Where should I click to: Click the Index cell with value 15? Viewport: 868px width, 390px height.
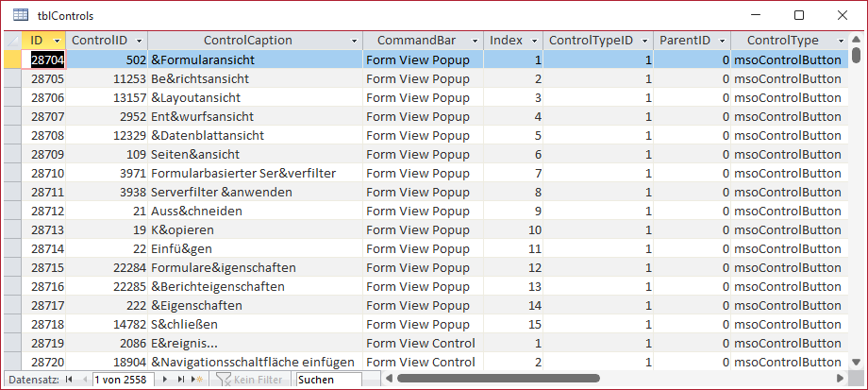coord(513,325)
